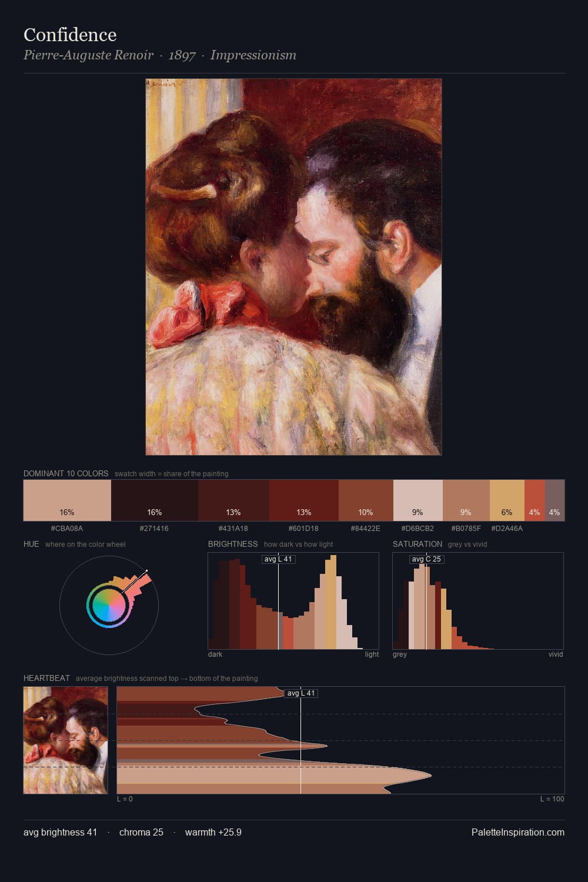
Task: Click the 'avg L 41' label in heartbeat chart
Action: coord(300,693)
